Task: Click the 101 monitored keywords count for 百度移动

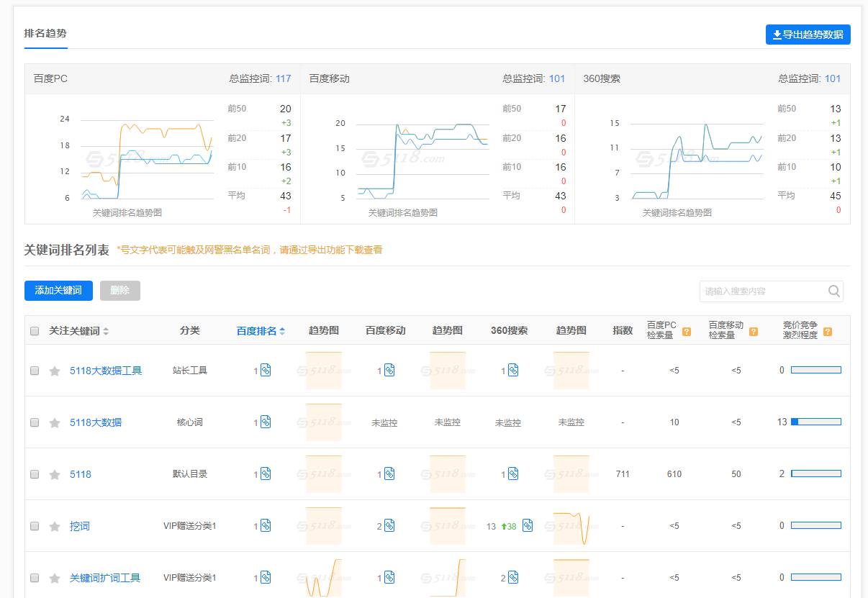Action: [x=557, y=78]
